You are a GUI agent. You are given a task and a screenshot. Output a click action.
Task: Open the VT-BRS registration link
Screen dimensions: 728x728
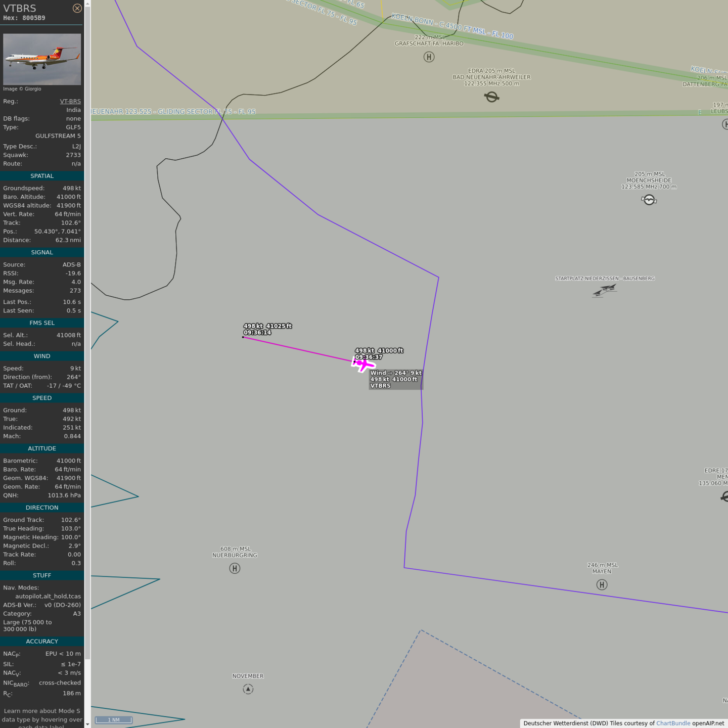(x=70, y=101)
